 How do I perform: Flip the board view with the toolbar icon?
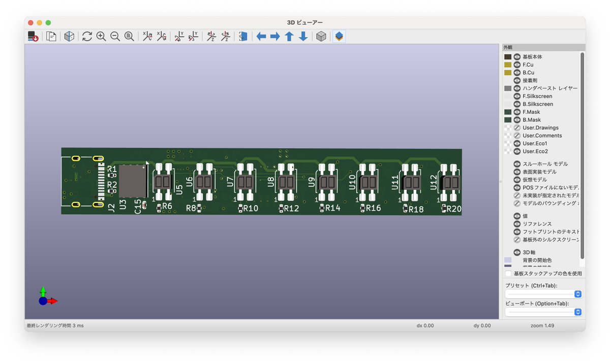pos(243,37)
